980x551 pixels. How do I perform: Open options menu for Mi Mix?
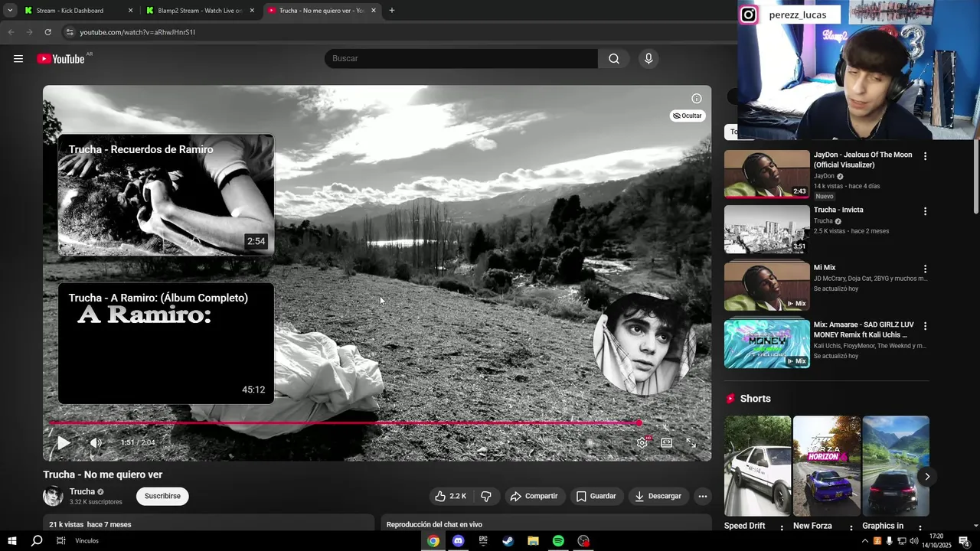point(925,269)
